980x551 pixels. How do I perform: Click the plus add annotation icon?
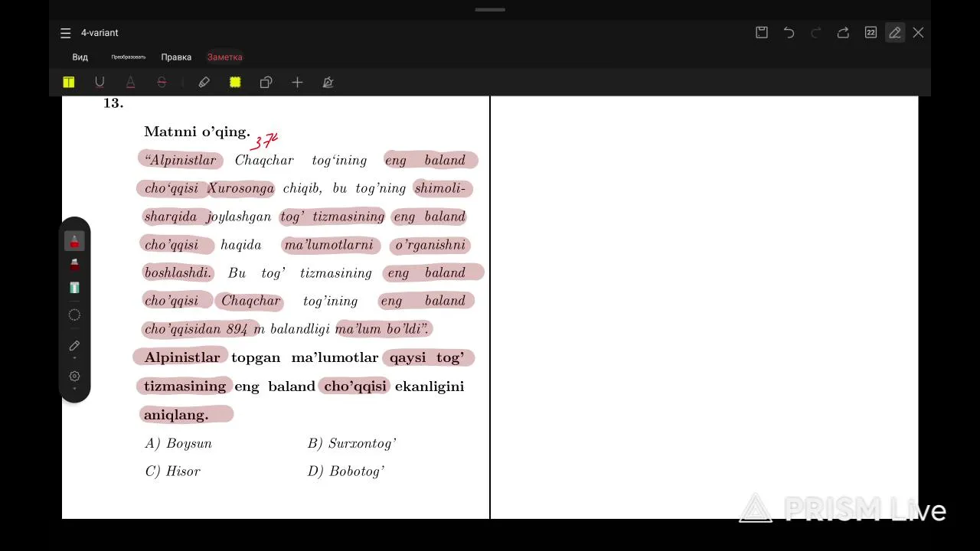click(297, 83)
